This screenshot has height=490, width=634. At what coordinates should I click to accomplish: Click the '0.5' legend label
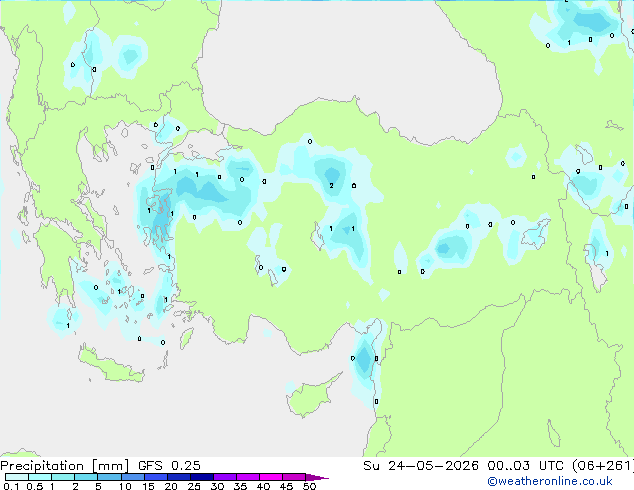(34, 486)
